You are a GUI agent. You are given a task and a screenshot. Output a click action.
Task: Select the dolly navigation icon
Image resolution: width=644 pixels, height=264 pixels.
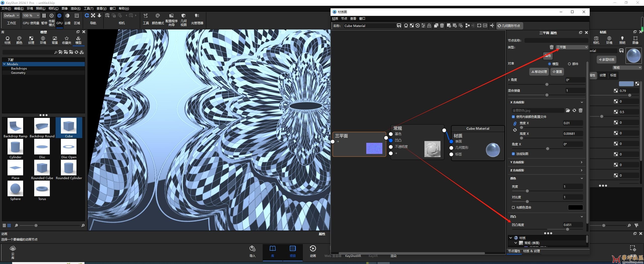[x=99, y=16]
